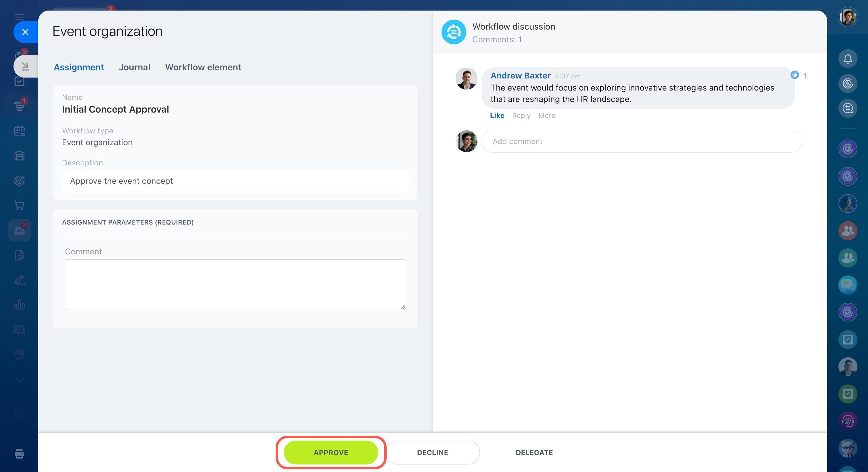
Task: Click the analytics bar chart sidebar icon
Action: pyautogui.click(x=20, y=305)
